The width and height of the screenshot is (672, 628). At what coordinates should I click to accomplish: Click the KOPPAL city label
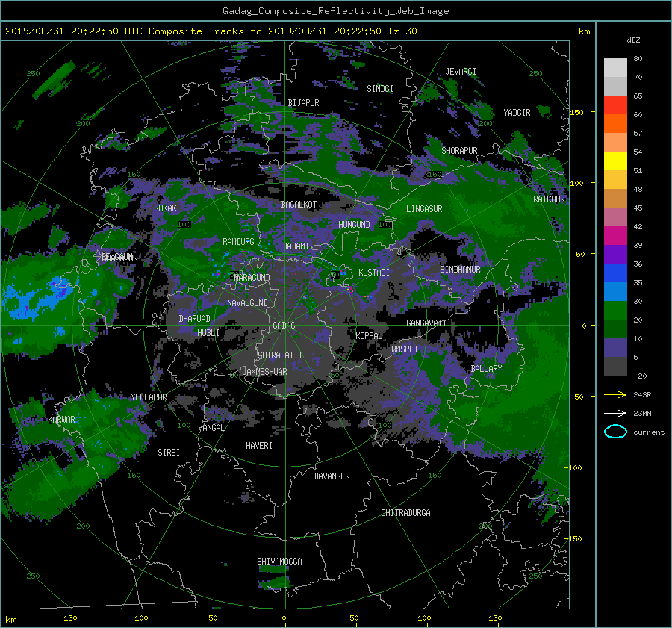point(369,336)
